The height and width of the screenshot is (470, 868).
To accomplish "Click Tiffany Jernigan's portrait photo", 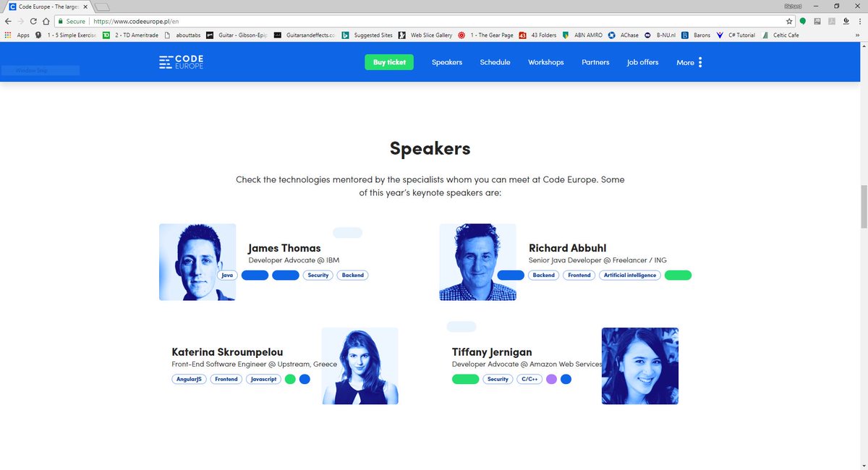I will tap(640, 366).
